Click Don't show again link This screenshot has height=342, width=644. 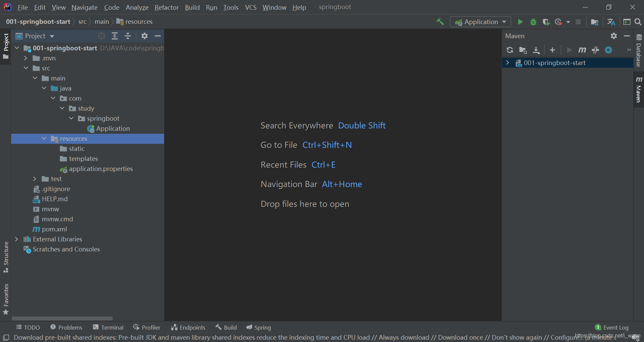517,337
